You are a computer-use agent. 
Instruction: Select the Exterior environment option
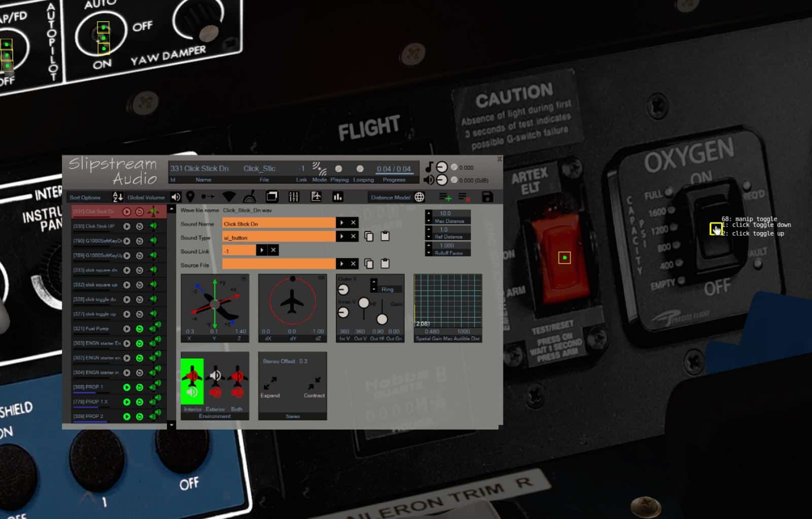point(215,382)
